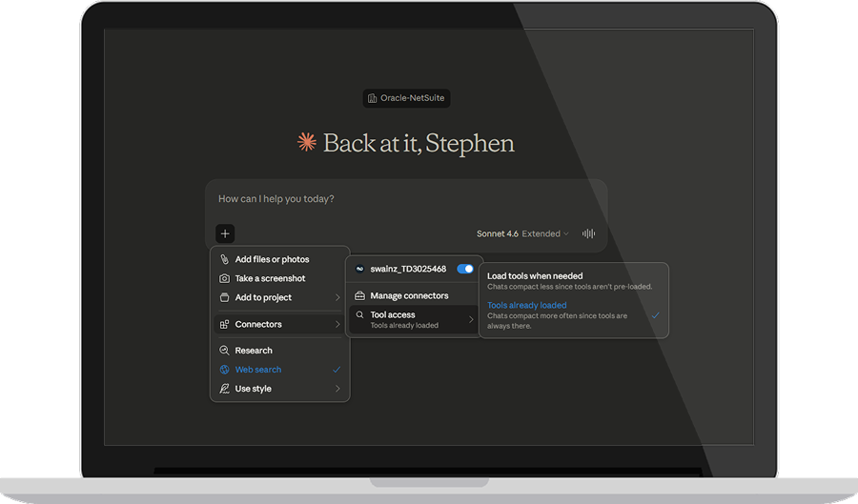Viewport: 858px width, 504px height.
Task: Click the camera icon for screenshot
Action: click(x=224, y=278)
